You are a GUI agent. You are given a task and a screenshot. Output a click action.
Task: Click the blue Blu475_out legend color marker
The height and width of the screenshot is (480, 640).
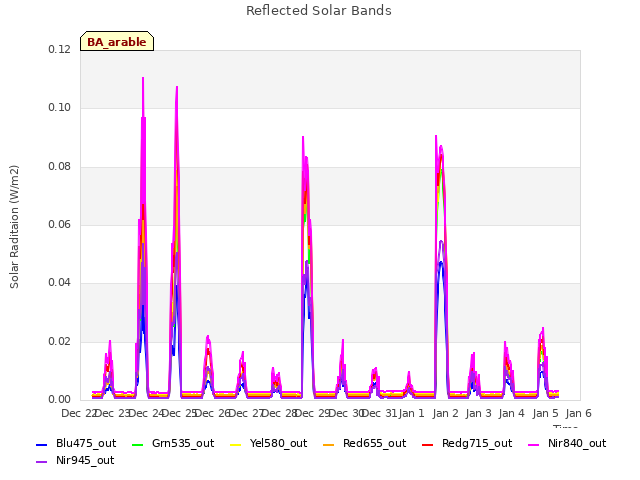pos(42,444)
